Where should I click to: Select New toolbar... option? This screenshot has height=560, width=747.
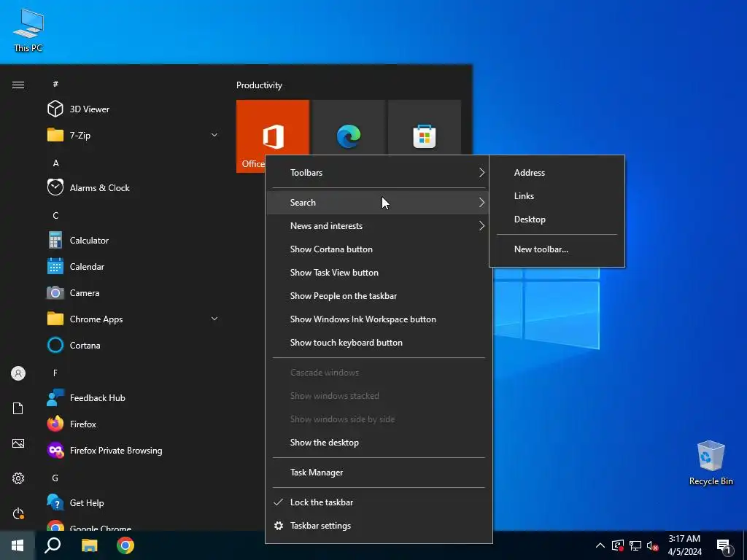tap(557, 249)
